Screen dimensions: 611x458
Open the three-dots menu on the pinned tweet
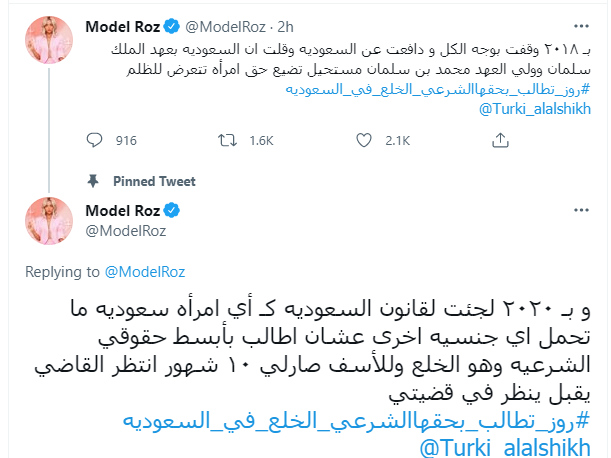tap(581, 210)
